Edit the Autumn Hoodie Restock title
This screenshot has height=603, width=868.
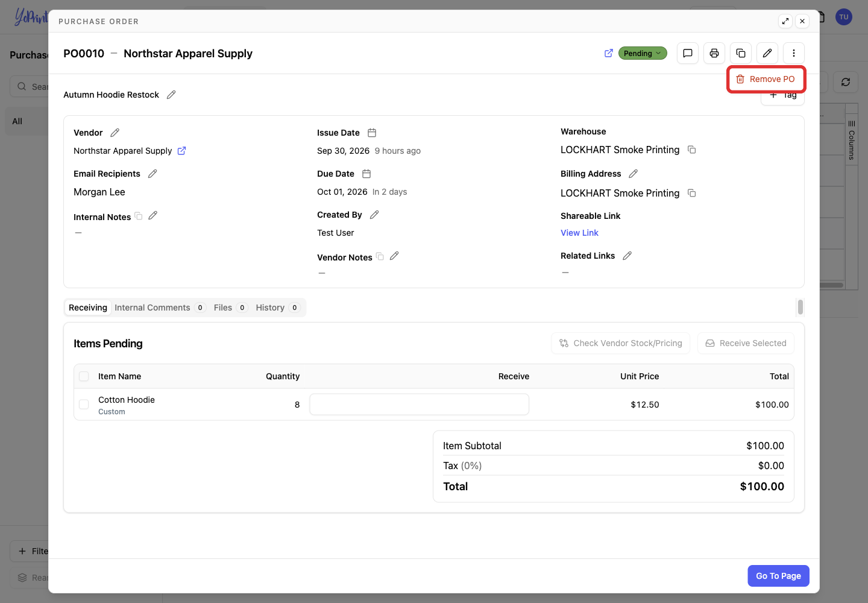(x=171, y=95)
